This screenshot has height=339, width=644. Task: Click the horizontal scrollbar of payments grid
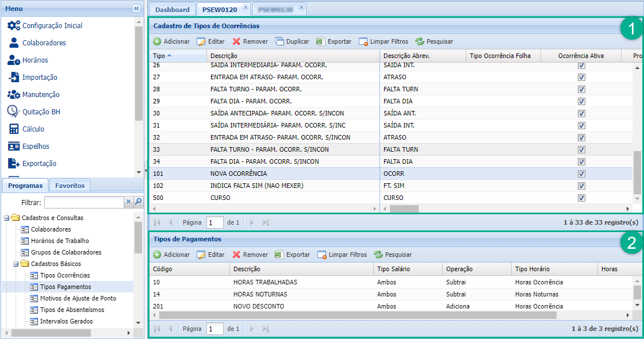358,315
